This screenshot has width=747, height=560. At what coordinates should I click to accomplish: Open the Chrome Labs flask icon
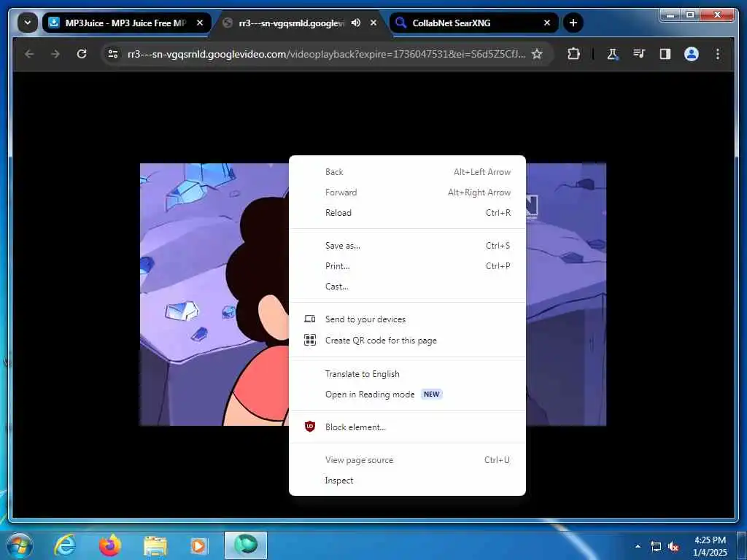click(x=612, y=54)
